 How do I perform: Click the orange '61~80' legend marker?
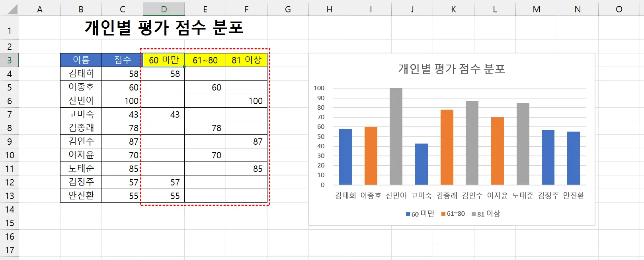(443, 214)
